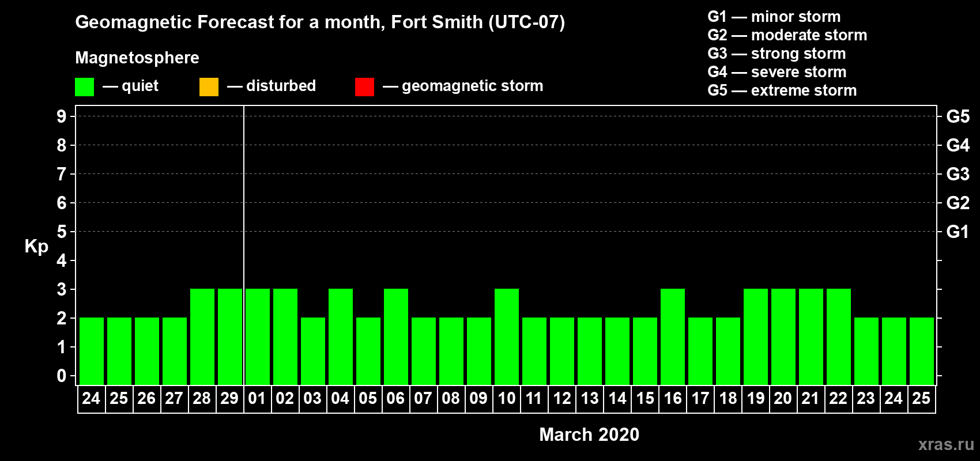The width and height of the screenshot is (980, 461).
Task: Click the Kp value 9 axis label
Action: pos(62,117)
